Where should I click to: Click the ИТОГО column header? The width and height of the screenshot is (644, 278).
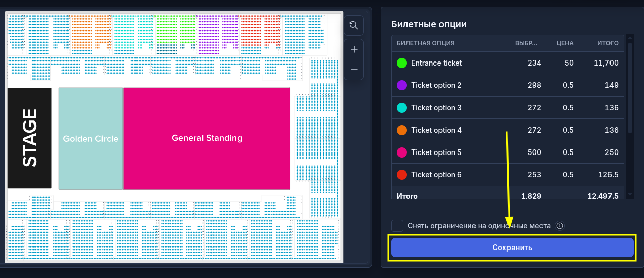pos(608,43)
